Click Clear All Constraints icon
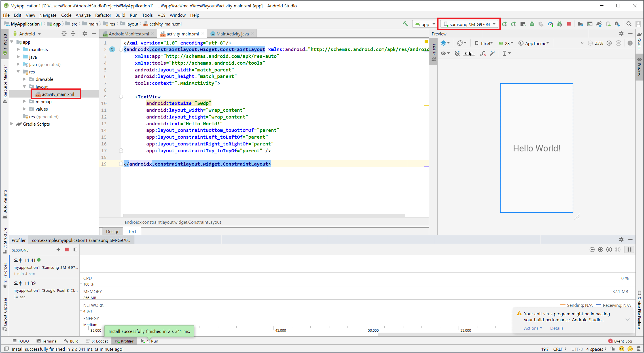The width and height of the screenshot is (644, 353). pos(483,53)
